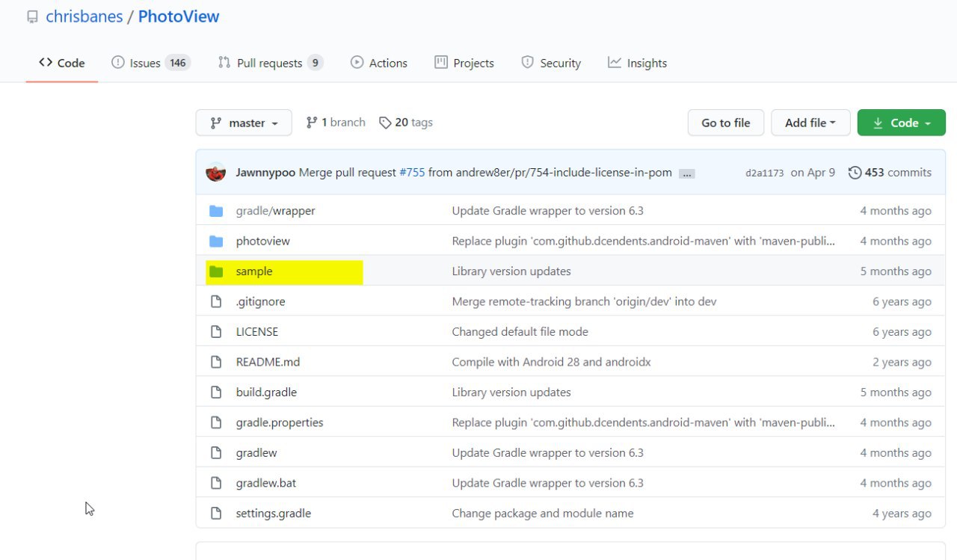Open the gradlew file
Image resolution: width=957 pixels, height=560 pixels.
click(x=256, y=452)
